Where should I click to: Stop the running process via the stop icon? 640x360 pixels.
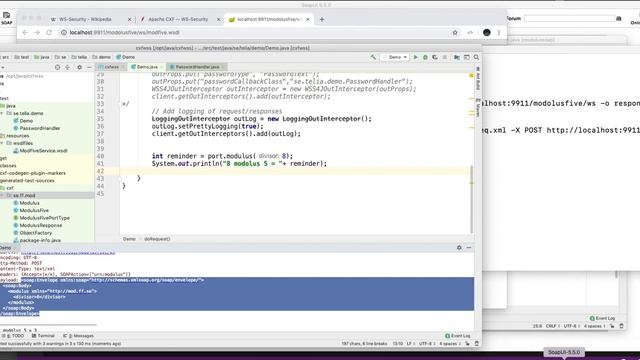(x=444, y=57)
